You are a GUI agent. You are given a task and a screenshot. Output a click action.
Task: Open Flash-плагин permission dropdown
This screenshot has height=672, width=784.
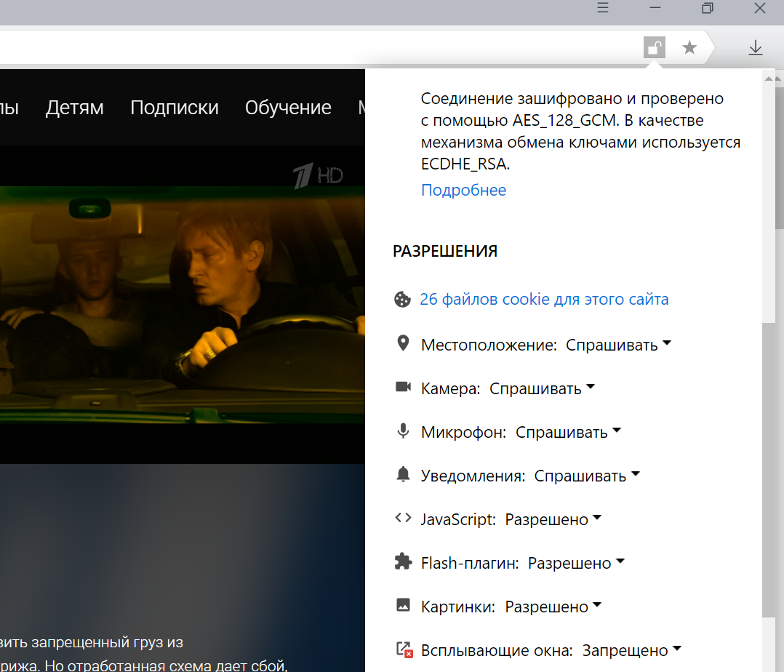(576, 563)
